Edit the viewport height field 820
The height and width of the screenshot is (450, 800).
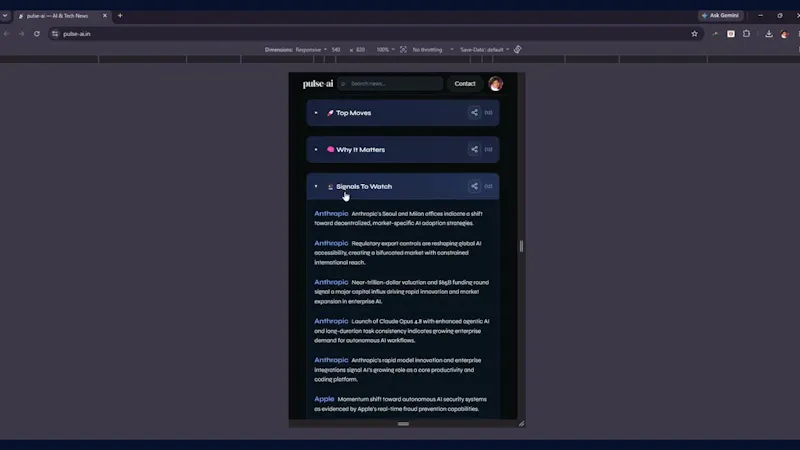coord(361,49)
